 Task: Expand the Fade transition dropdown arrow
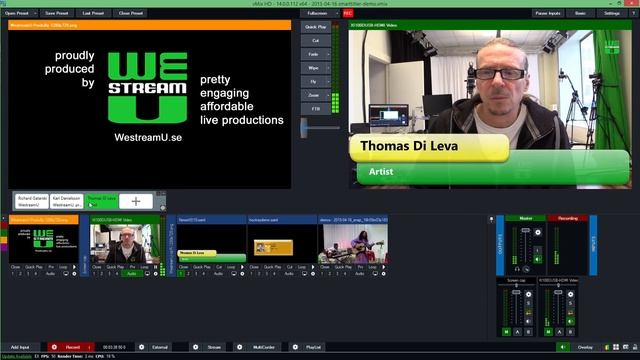(x=328, y=54)
